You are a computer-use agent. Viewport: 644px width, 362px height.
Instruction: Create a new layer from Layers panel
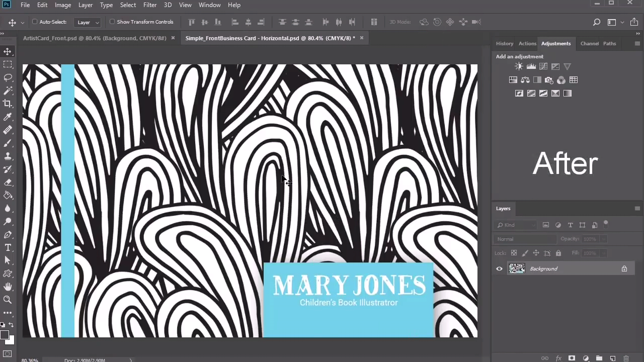[612, 358]
